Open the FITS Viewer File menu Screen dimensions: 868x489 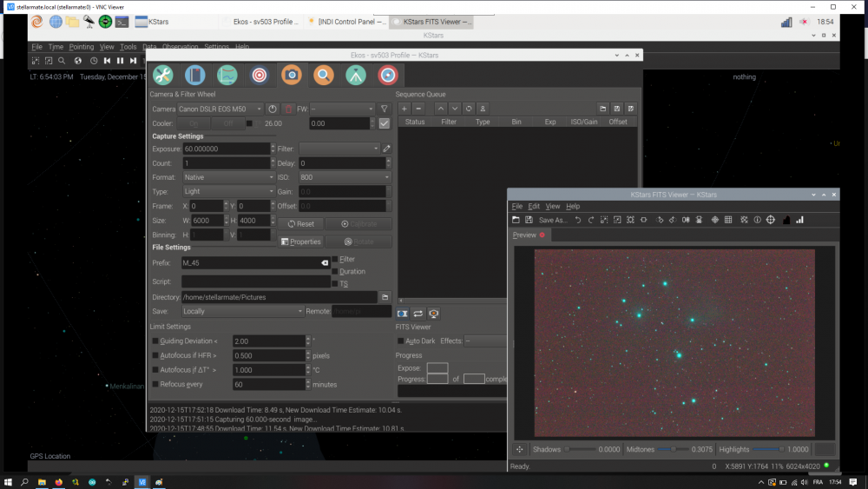[517, 206]
